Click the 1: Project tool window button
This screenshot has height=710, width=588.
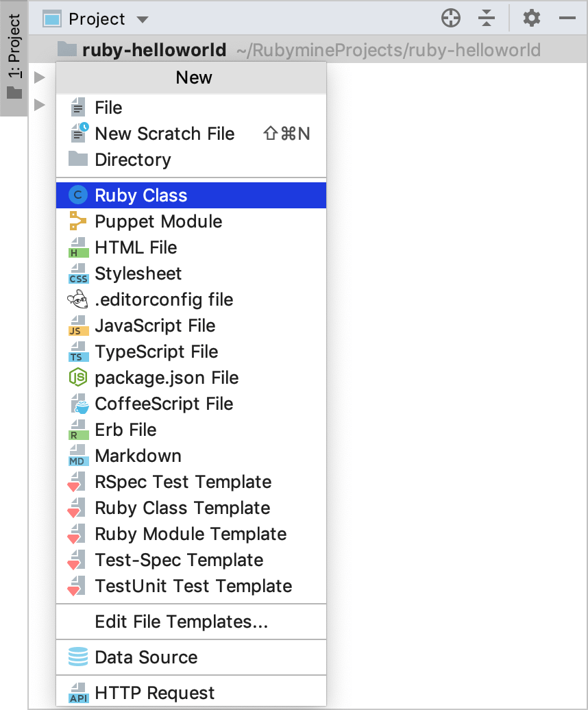click(13, 41)
